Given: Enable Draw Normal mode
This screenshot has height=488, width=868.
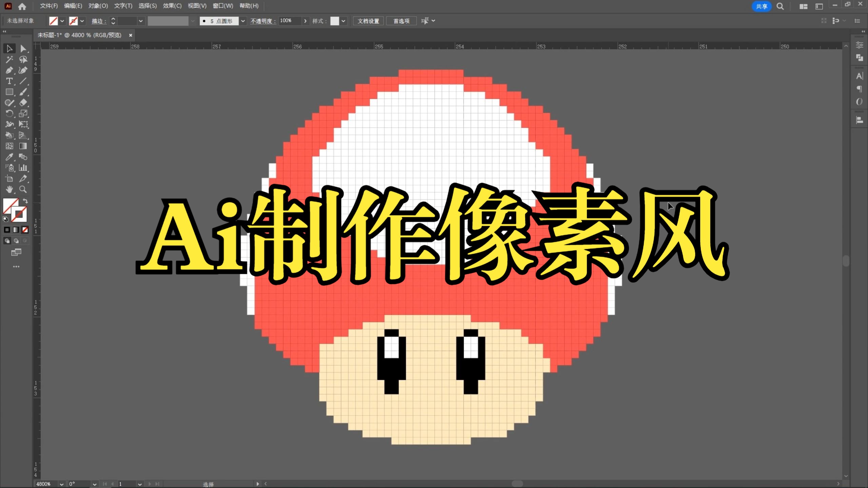Looking at the screenshot, I should pos(7,241).
